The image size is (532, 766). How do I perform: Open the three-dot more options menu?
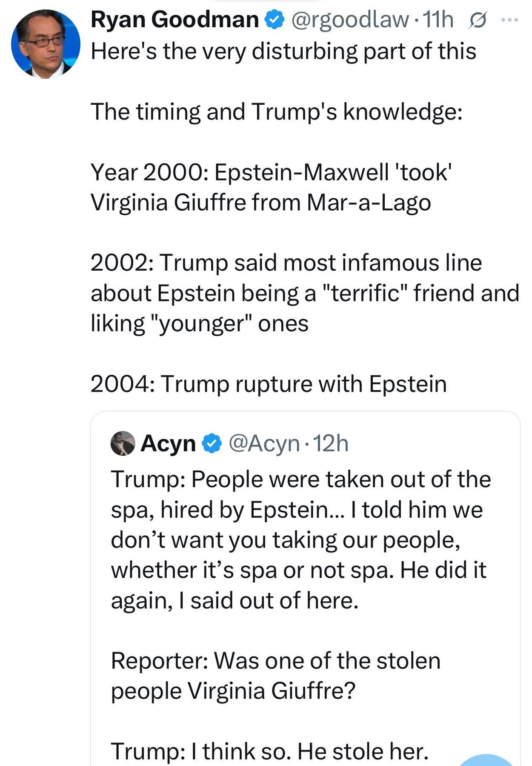coord(509,20)
